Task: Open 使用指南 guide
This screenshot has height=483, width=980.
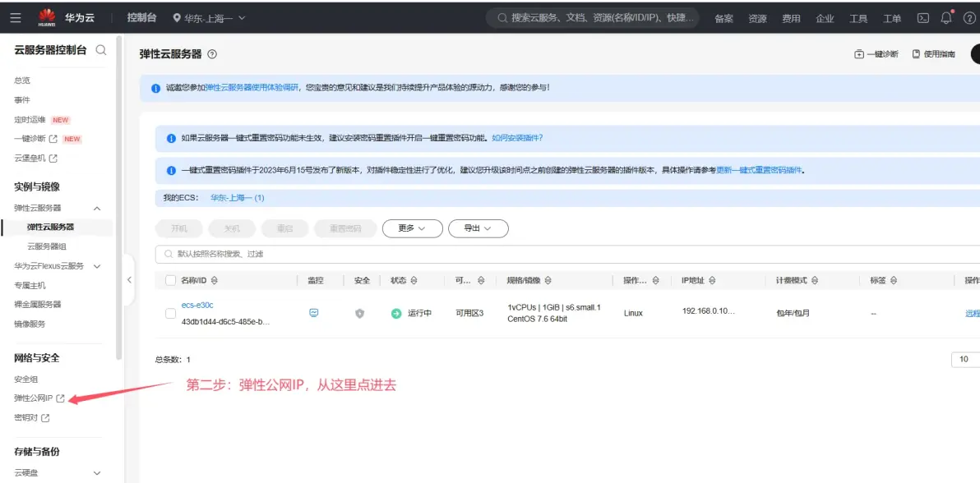Action: [x=934, y=54]
